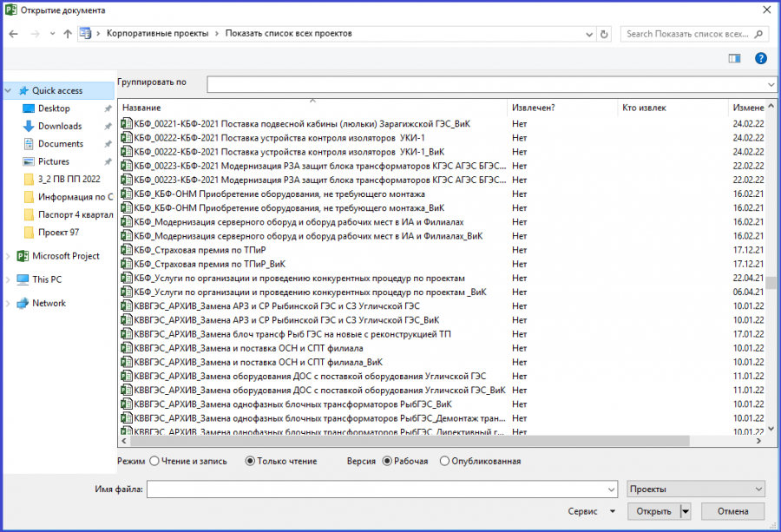
Task: Select Чтение и запись mode
Action: [x=154, y=461]
